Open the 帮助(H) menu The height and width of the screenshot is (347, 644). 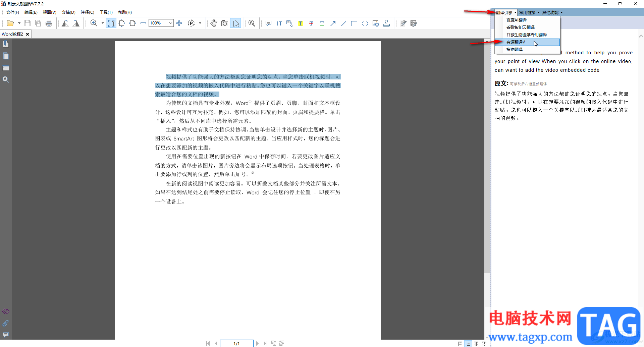click(125, 12)
